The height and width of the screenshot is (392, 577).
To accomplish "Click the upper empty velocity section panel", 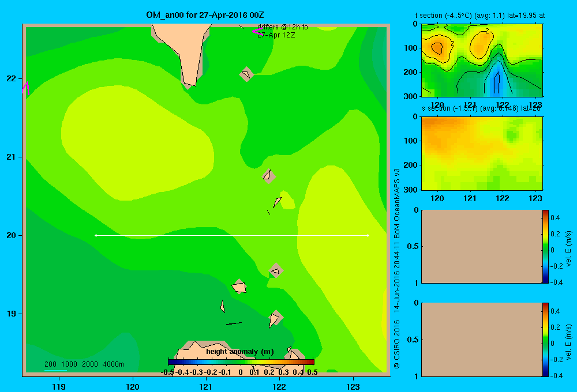I will point(482,246).
